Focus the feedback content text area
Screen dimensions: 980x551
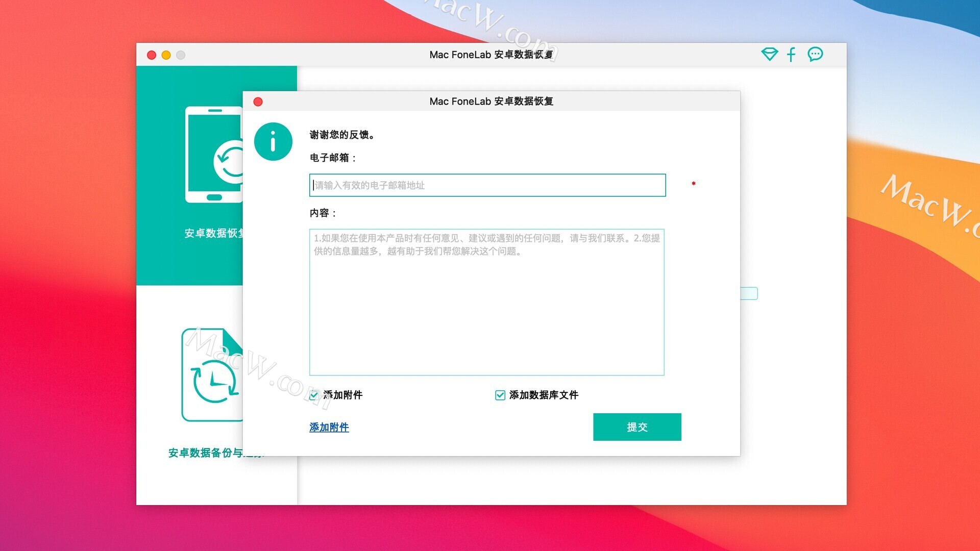point(487,302)
